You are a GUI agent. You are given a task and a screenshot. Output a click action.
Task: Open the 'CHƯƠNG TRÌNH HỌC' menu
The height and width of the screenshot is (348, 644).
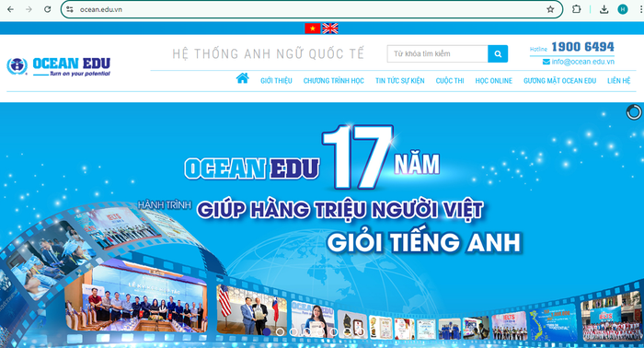coord(333,80)
